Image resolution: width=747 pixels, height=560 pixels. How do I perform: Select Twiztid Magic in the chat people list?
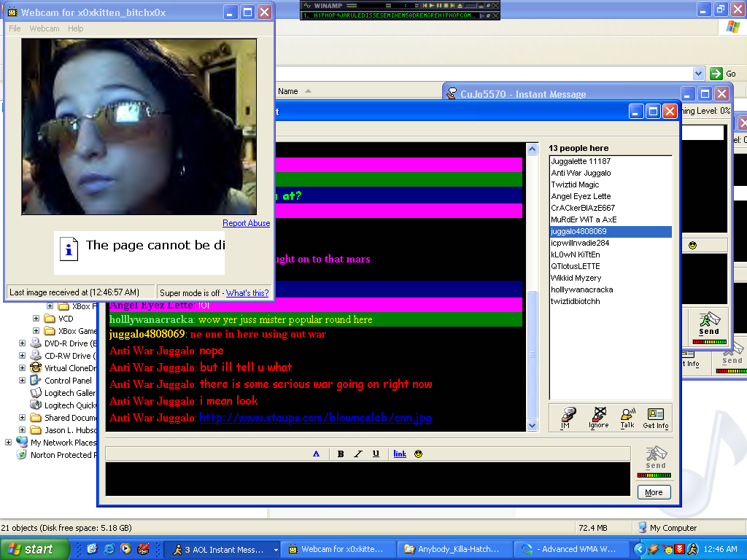575,184
